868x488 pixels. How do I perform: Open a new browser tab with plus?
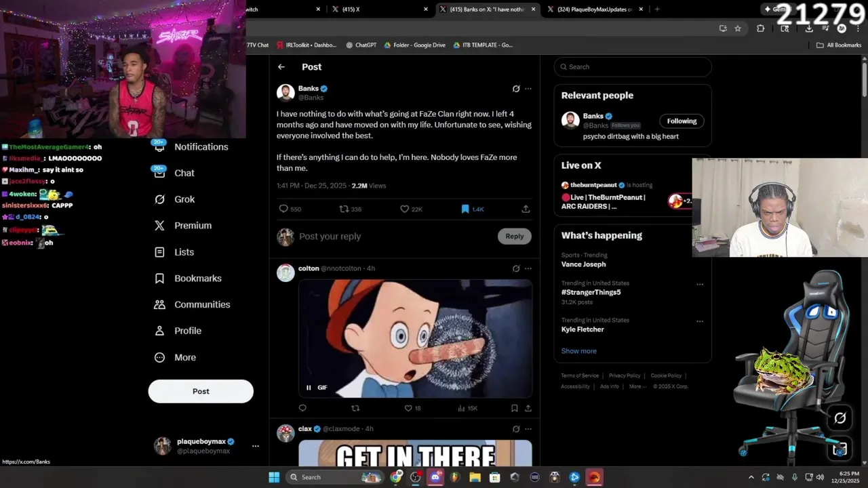[x=656, y=9]
